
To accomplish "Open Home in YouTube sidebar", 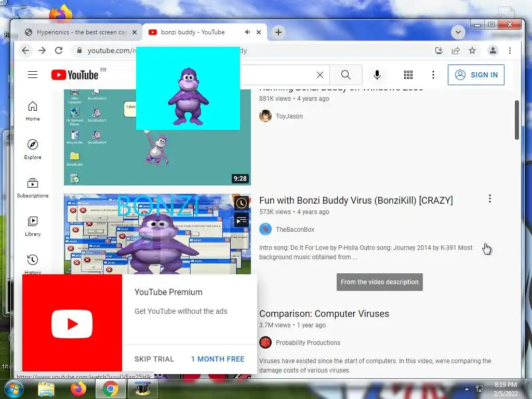I will (x=33, y=111).
